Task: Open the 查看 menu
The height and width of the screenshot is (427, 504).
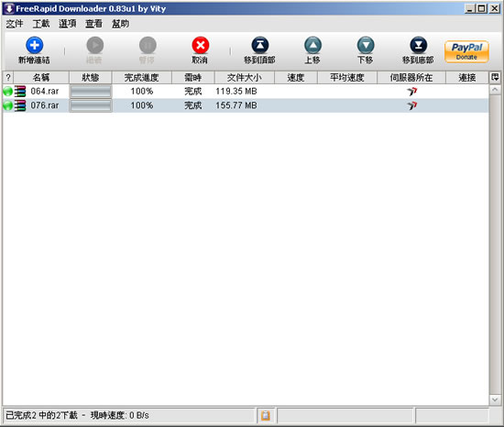Action: click(93, 24)
